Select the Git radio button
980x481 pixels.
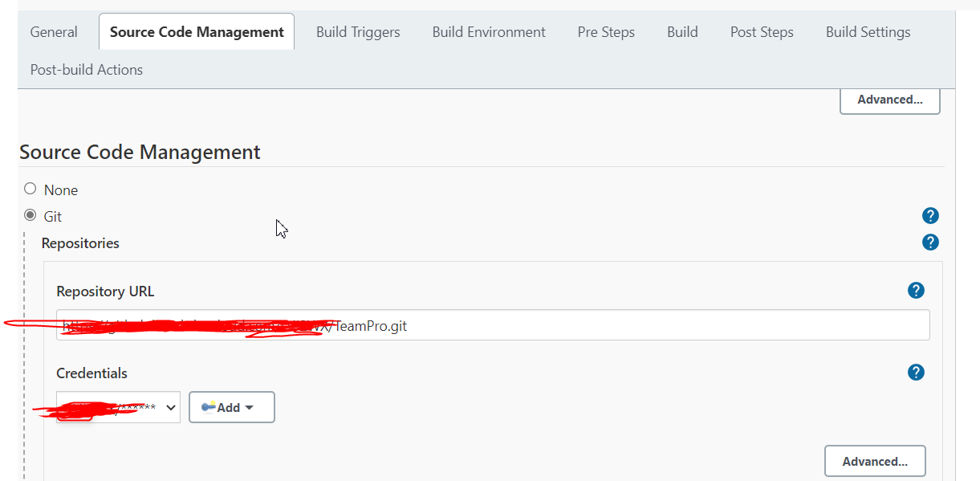(x=30, y=214)
